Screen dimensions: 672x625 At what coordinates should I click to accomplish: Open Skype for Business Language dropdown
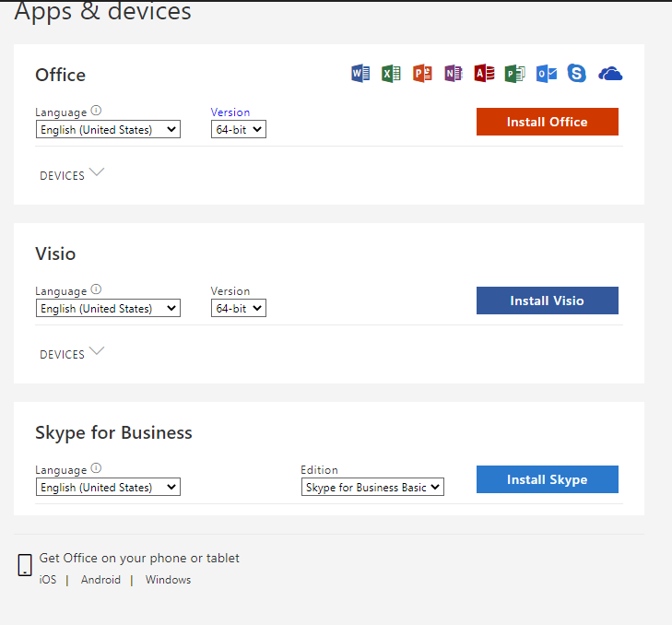(x=108, y=487)
